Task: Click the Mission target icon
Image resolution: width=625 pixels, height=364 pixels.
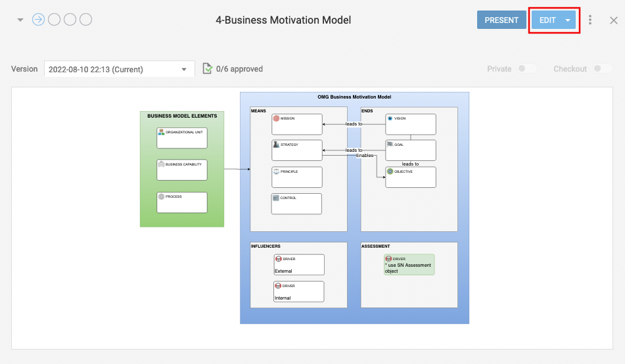Action: coord(276,118)
